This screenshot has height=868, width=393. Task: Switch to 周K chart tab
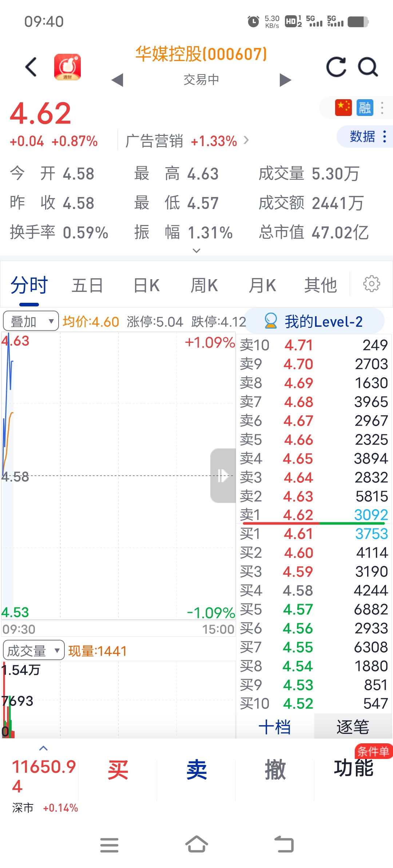pyautogui.click(x=204, y=285)
